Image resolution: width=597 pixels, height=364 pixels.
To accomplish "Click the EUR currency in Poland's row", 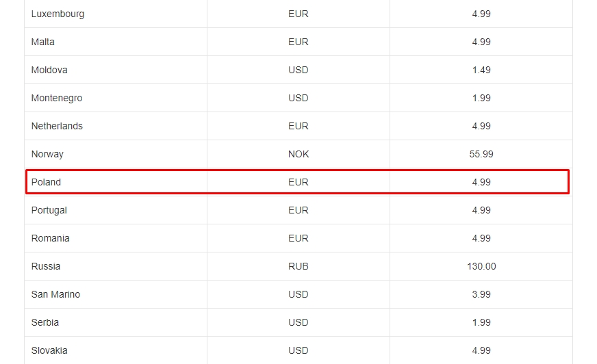I will [298, 182].
